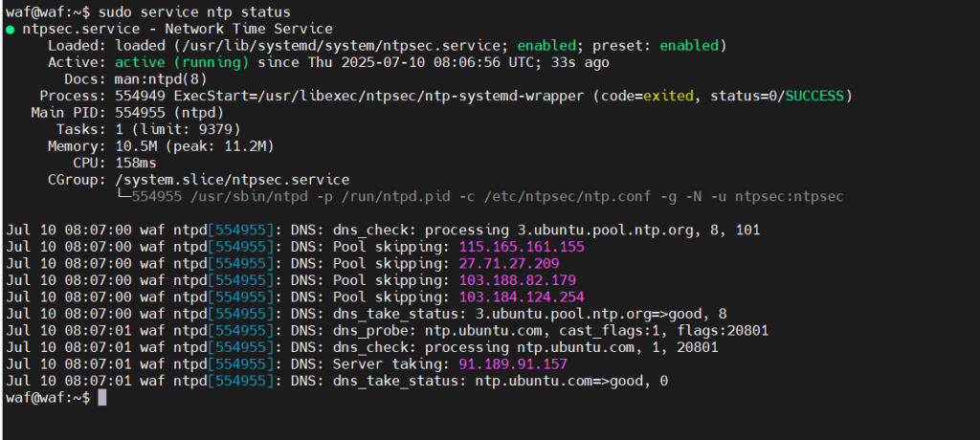Click the 'sudo service ntp status' command
The height and width of the screenshot is (440, 980).
[194, 11]
